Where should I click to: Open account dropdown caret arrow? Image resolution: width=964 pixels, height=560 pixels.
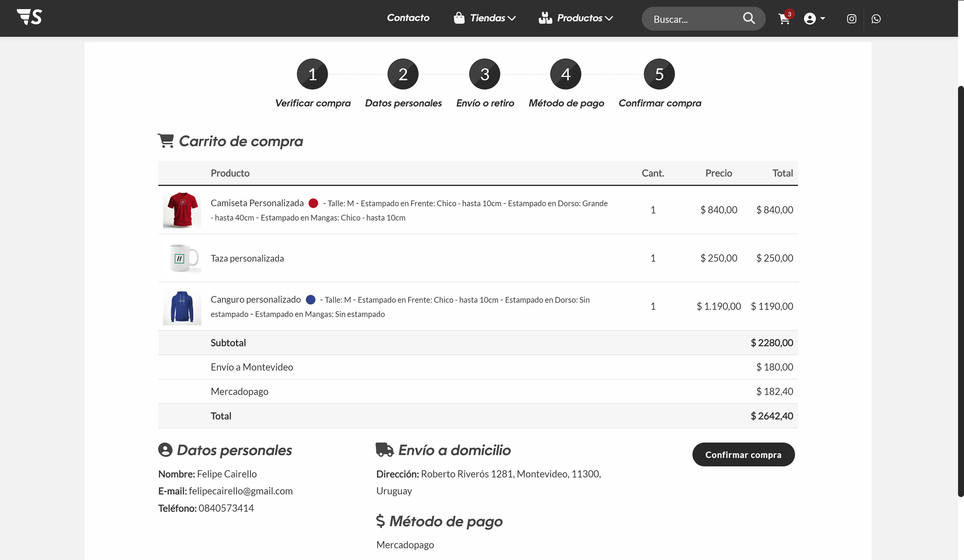[823, 18]
